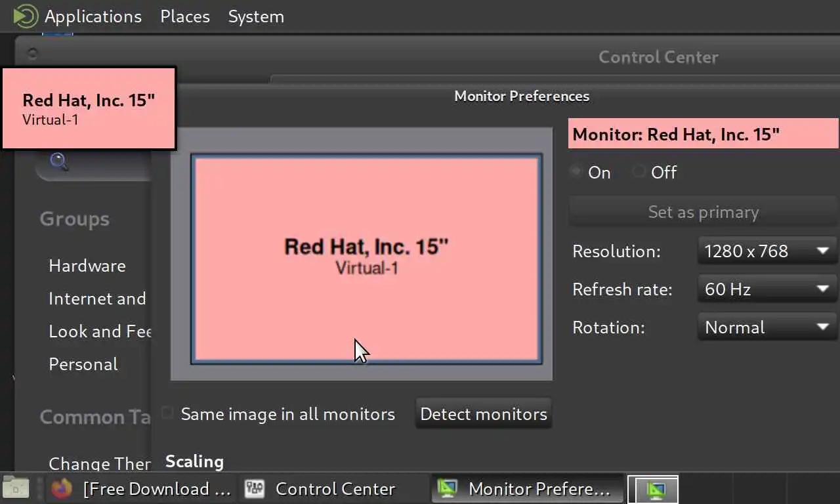The width and height of the screenshot is (840, 504).
Task: Click the Scaling section heading
Action: (194, 461)
